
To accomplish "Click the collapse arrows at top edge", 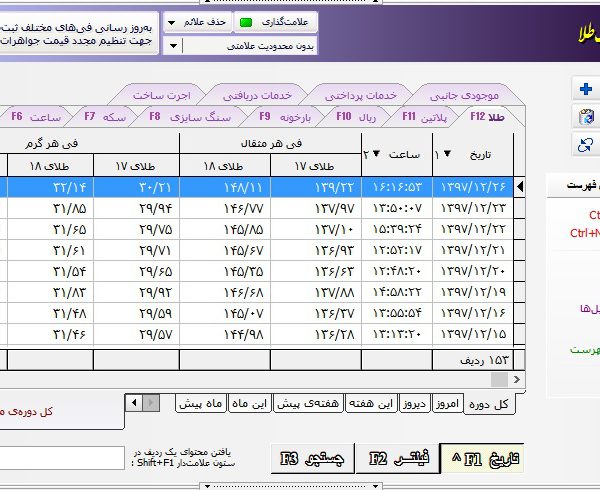I will [291, 2].
